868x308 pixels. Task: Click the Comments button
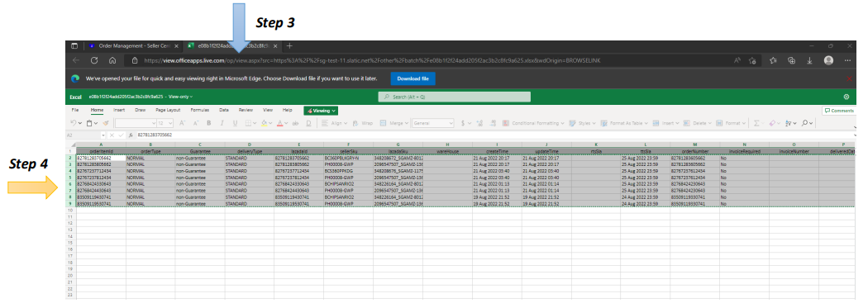838,111
